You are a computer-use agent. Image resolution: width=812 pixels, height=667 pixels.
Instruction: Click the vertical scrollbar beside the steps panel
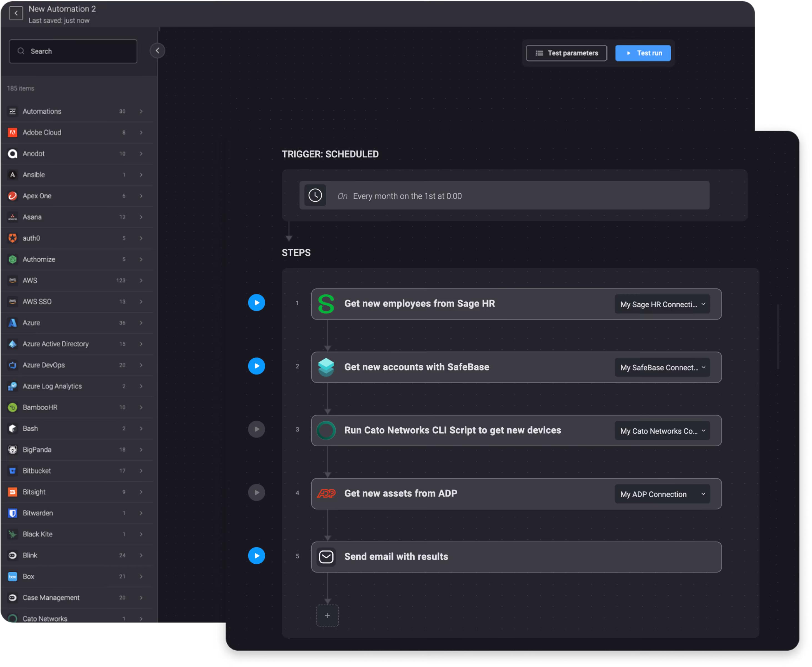pos(779,337)
